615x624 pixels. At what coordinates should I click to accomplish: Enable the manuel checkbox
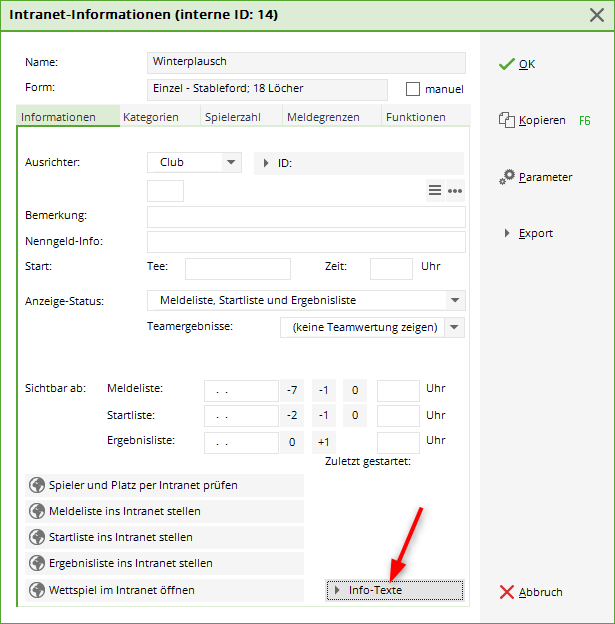point(413,89)
